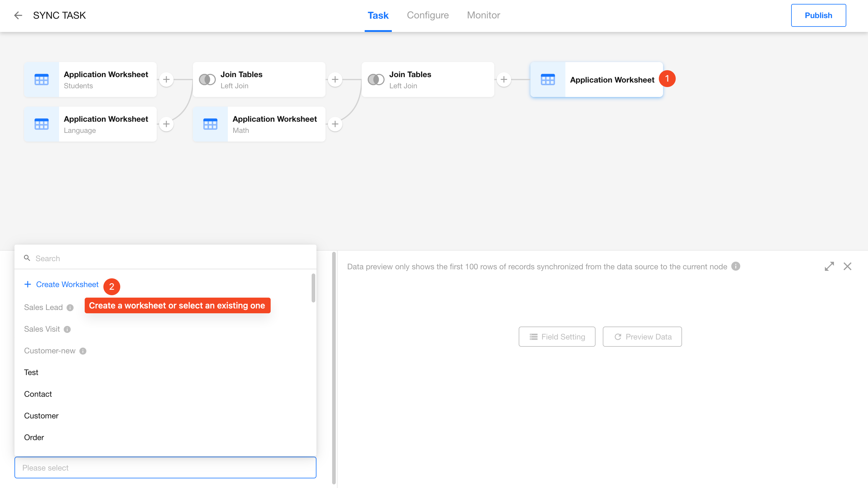
Task: Click the info icon beside Sales Lead
Action: coord(70,308)
